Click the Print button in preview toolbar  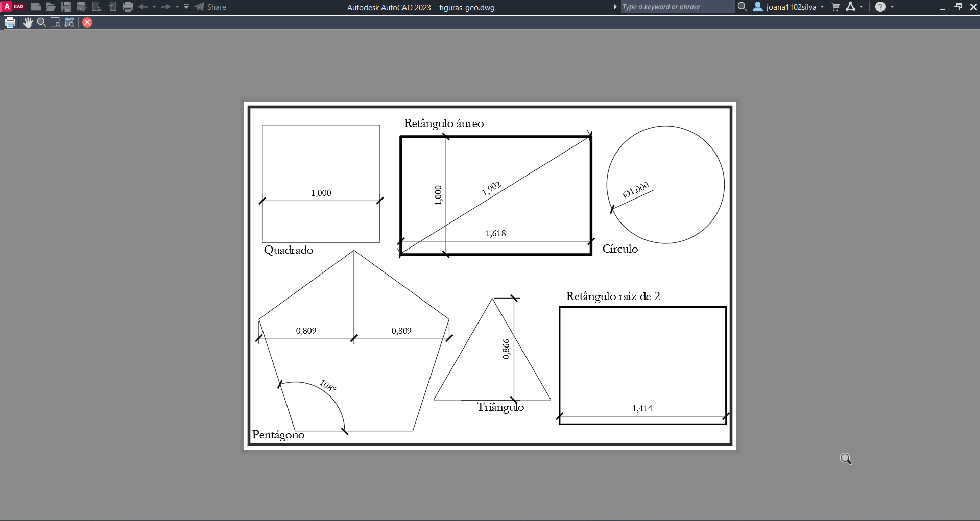(10, 22)
